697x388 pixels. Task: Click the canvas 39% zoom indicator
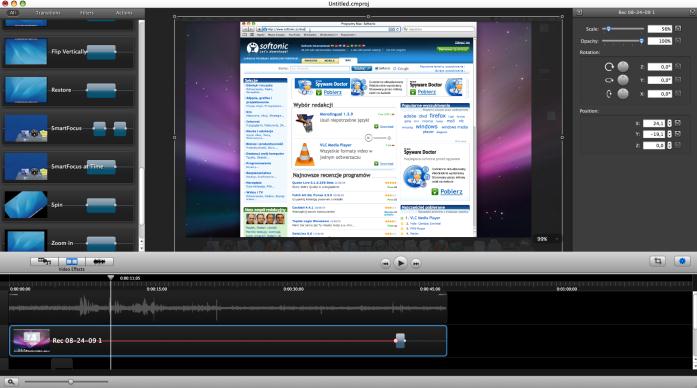542,239
